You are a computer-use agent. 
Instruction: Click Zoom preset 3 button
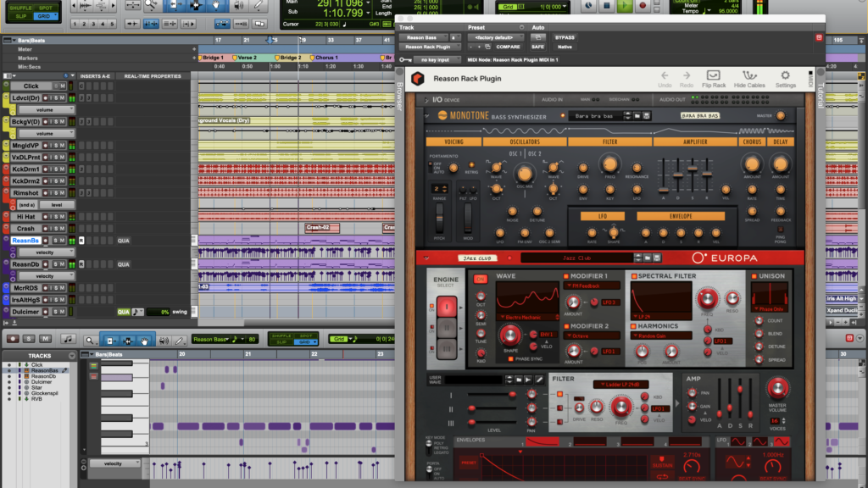[x=93, y=24]
